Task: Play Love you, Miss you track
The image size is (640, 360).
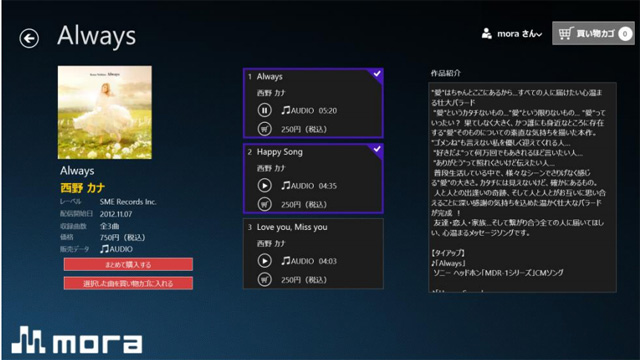Action: click(x=264, y=261)
